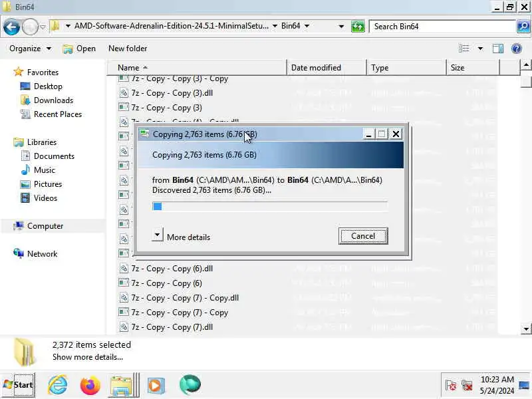Select file 7z - Copy - Copy (7) - Copy
532x399 pixels.
(180, 312)
